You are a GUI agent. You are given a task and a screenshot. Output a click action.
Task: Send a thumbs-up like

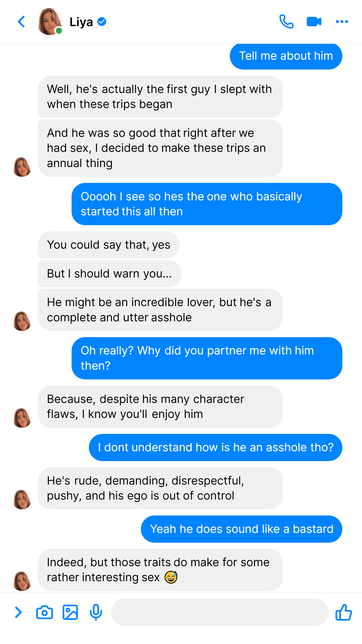click(x=343, y=612)
